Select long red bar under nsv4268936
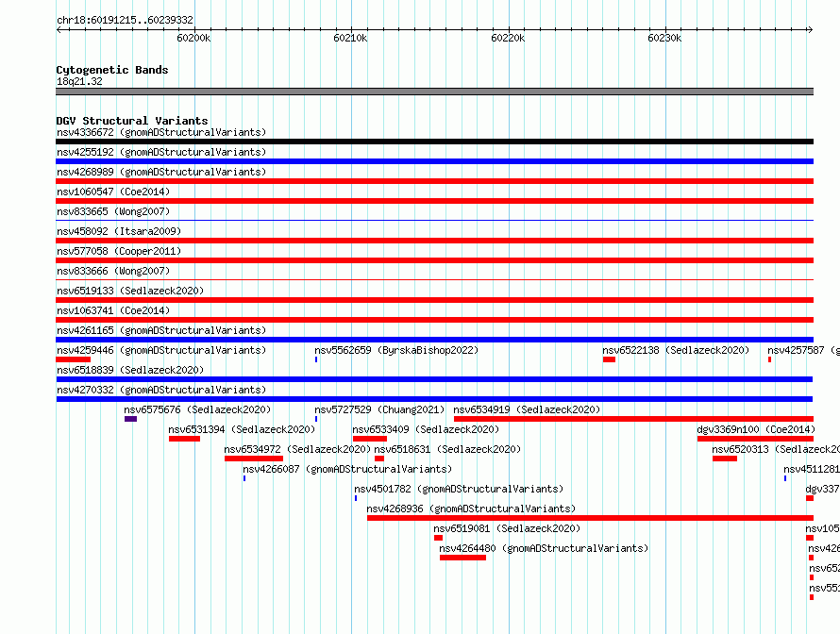Image resolution: width=840 pixels, height=634 pixels. pyautogui.click(x=590, y=518)
